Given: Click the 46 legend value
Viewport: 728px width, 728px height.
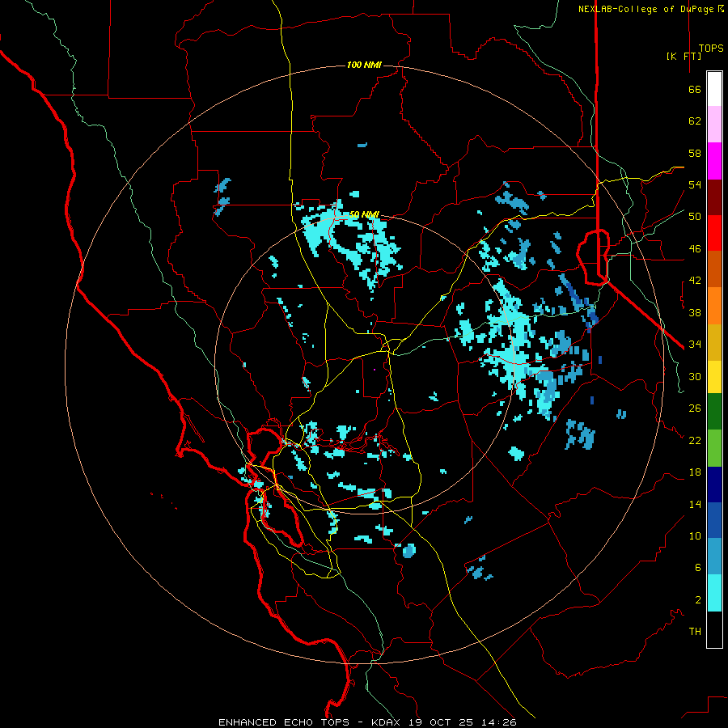Looking at the screenshot, I should (x=695, y=249).
